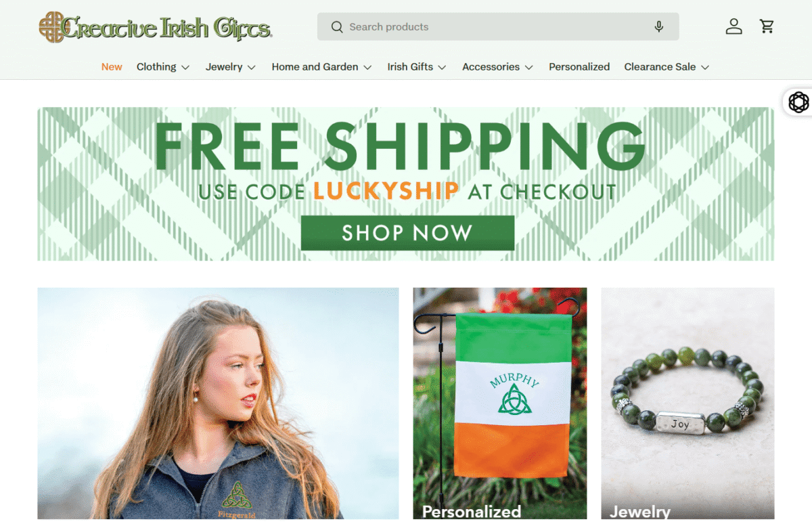Go to the Personalized menu item
This screenshot has height=524, width=812.
[579, 67]
